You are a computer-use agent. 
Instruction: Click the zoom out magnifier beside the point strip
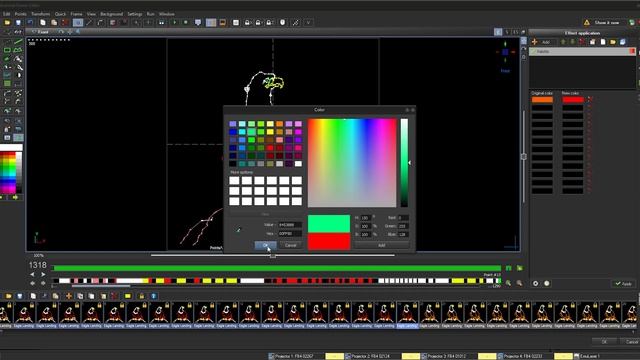[x=519, y=283]
